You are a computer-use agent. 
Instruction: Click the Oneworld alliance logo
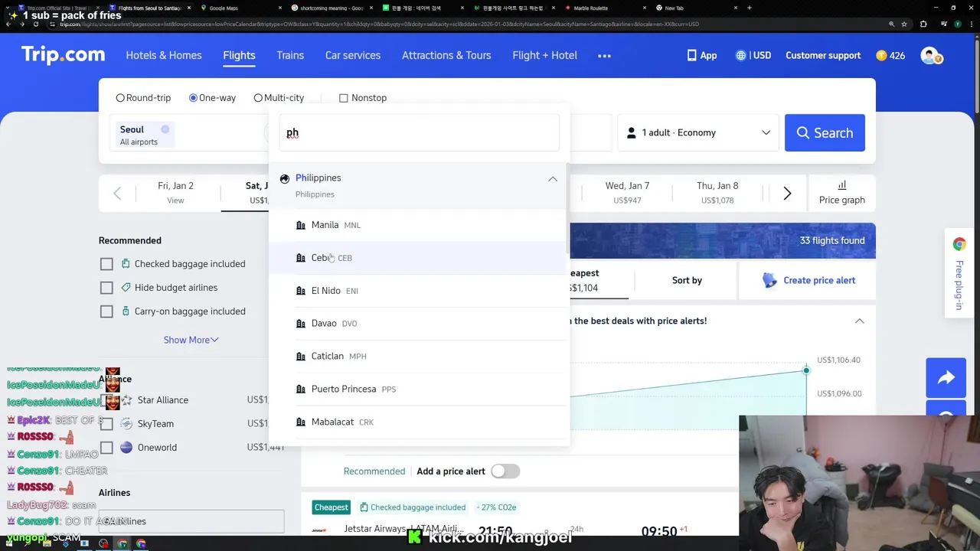[126, 447]
